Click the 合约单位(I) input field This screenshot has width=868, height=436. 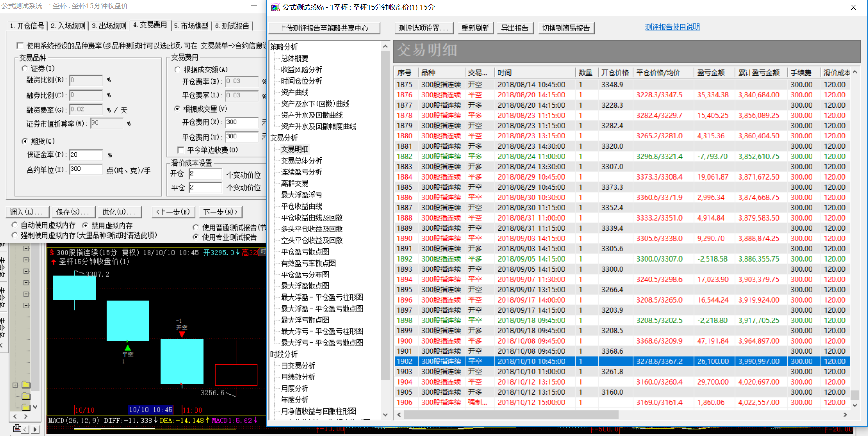click(x=86, y=169)
